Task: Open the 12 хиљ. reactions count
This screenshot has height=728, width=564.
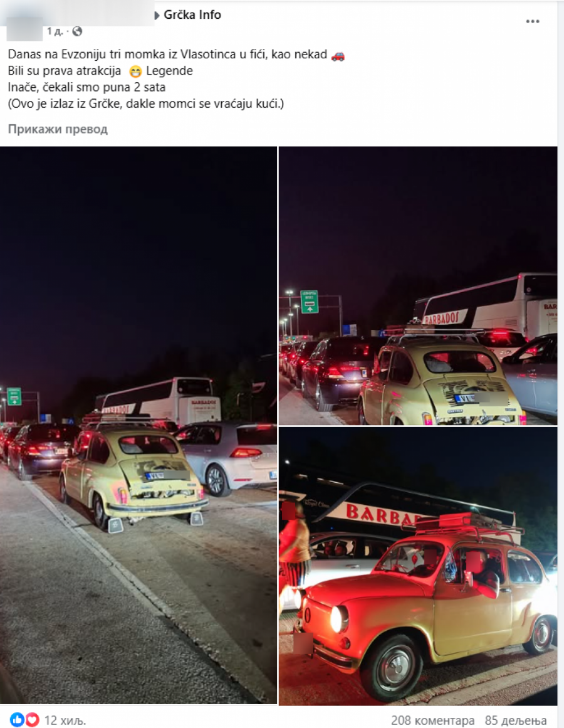Action: click(65, 720)
